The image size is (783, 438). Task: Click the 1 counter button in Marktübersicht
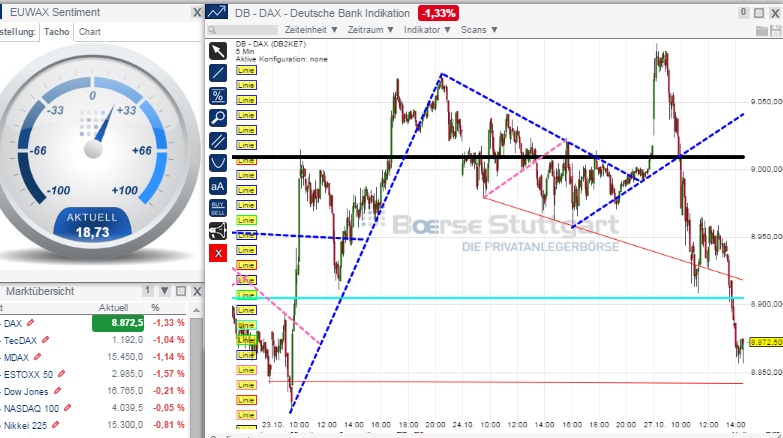(148, 290)
